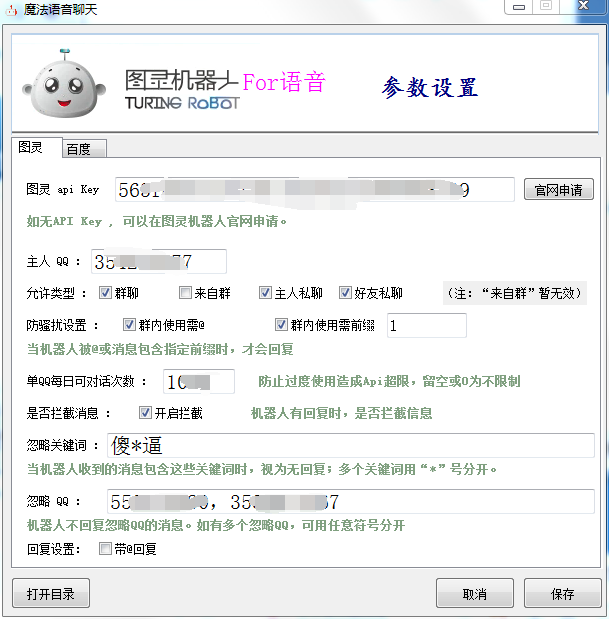
Task: Click hint 如无API Key，可以在图灵机器人官网申请
Action: pyautogui.click(x=156, y=221)
